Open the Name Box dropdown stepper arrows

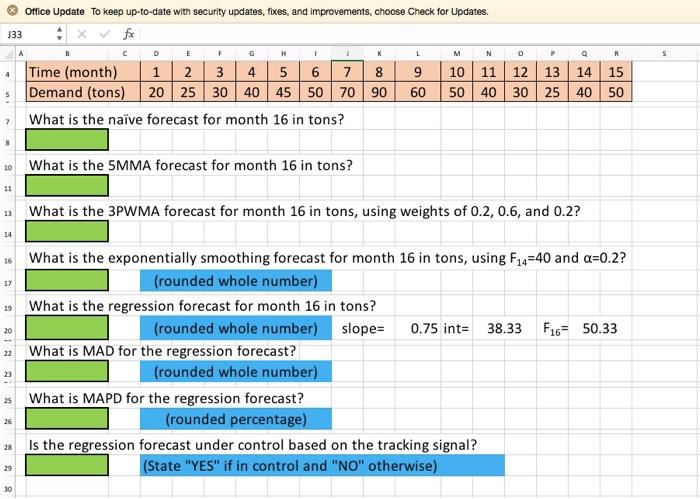[59, 34]
